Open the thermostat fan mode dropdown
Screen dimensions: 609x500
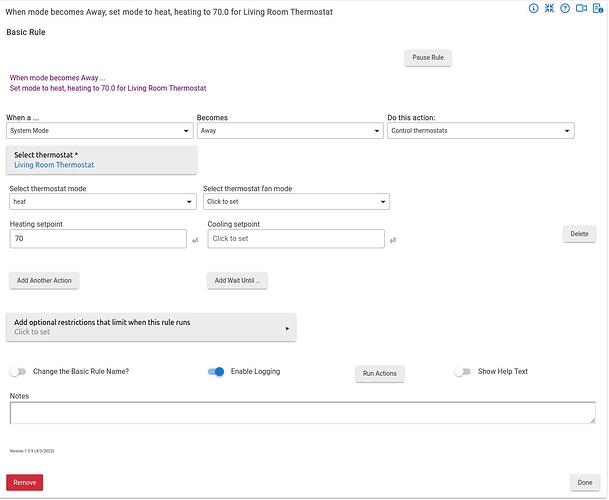tap(296, 202)
